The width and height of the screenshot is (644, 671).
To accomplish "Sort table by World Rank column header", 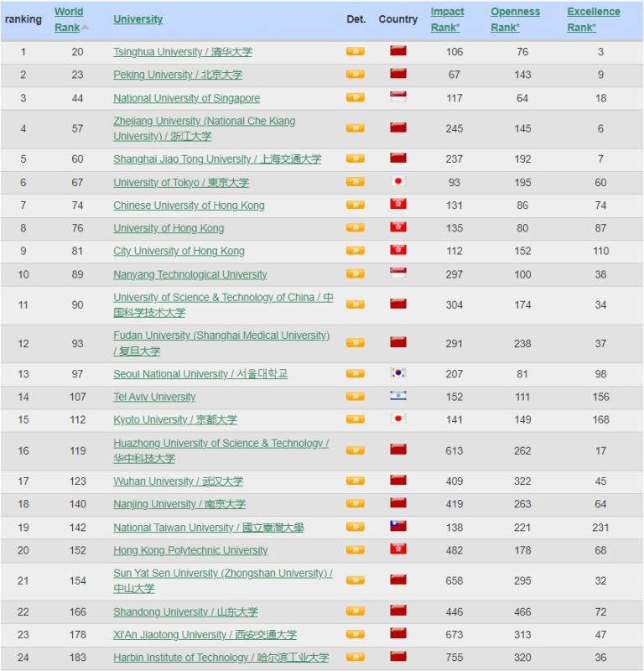I will 69,19.
